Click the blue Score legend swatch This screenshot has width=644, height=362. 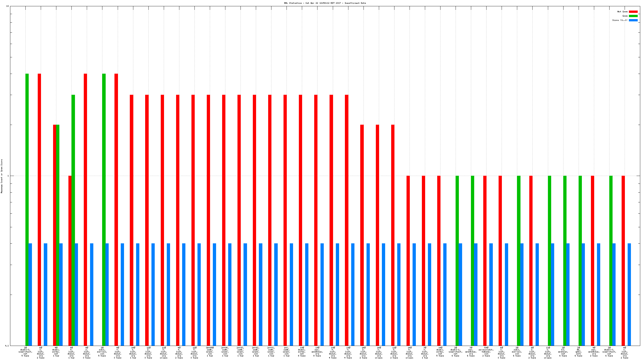(x=633, y=20)
